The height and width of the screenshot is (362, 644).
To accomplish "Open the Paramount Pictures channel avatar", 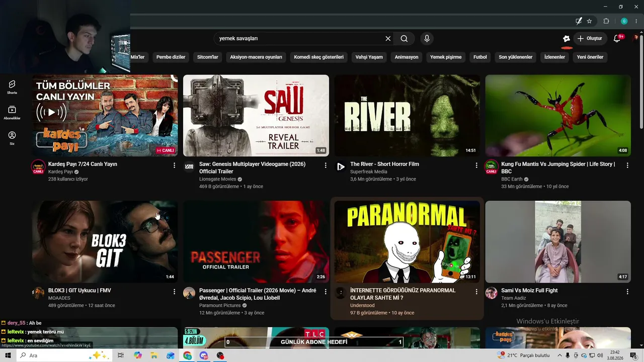I will [189, 293].
